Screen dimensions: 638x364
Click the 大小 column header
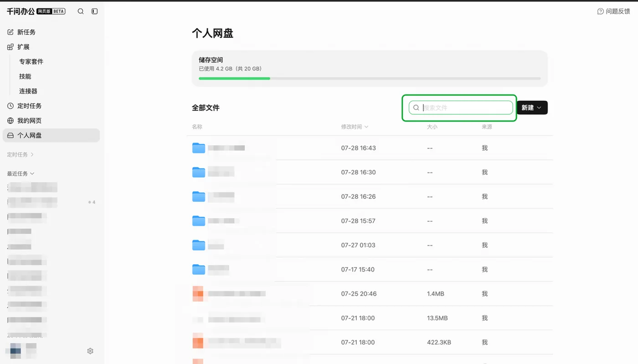tap(432, 127)
